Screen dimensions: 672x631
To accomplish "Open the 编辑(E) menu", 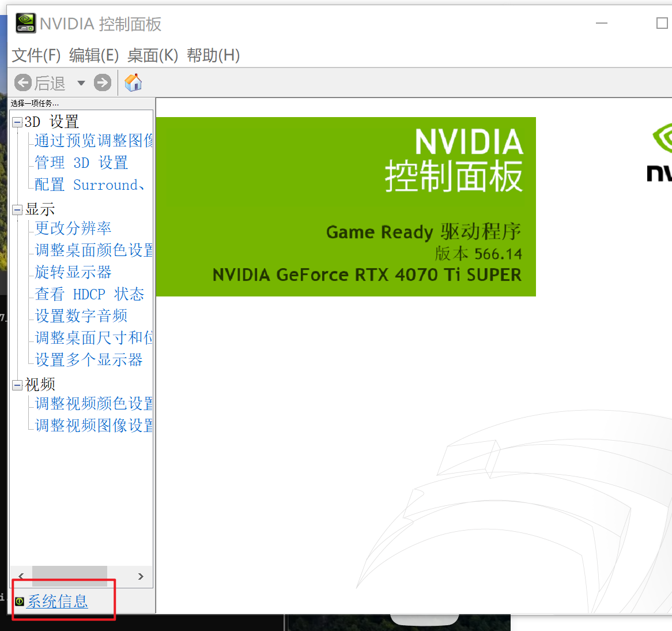I will (94, 55).
